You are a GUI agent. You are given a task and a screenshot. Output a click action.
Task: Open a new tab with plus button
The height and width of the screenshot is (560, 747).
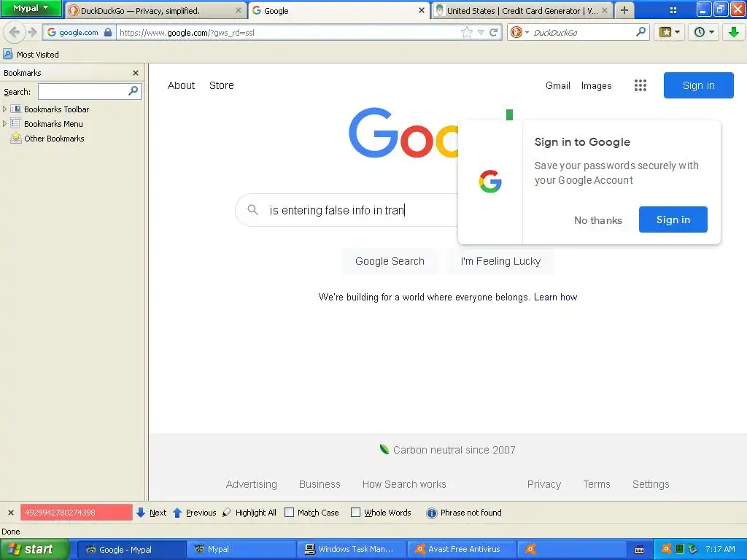pos(624,10)
